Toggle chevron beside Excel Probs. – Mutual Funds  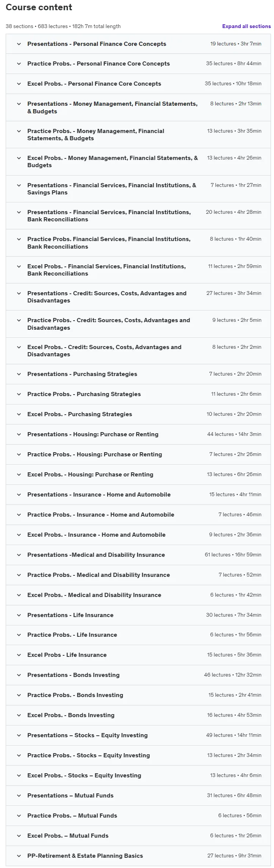coord(19,836)
